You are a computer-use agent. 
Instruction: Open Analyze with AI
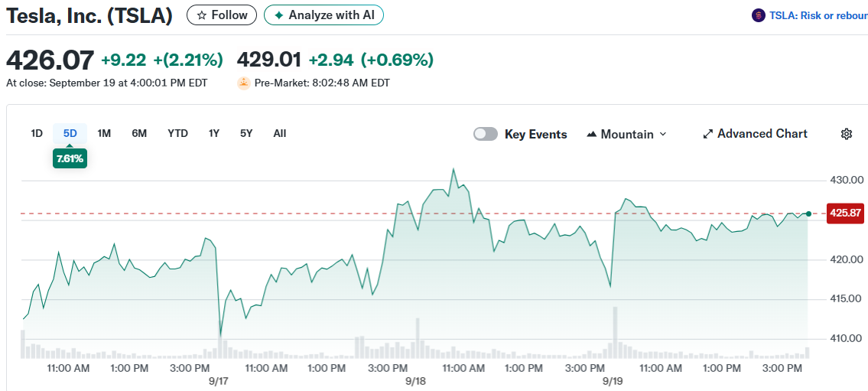point(323,15)
